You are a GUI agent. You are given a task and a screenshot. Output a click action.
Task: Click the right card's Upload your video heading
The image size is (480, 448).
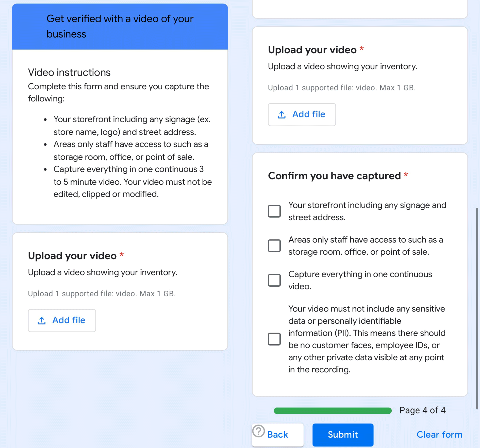coord(312,50)
